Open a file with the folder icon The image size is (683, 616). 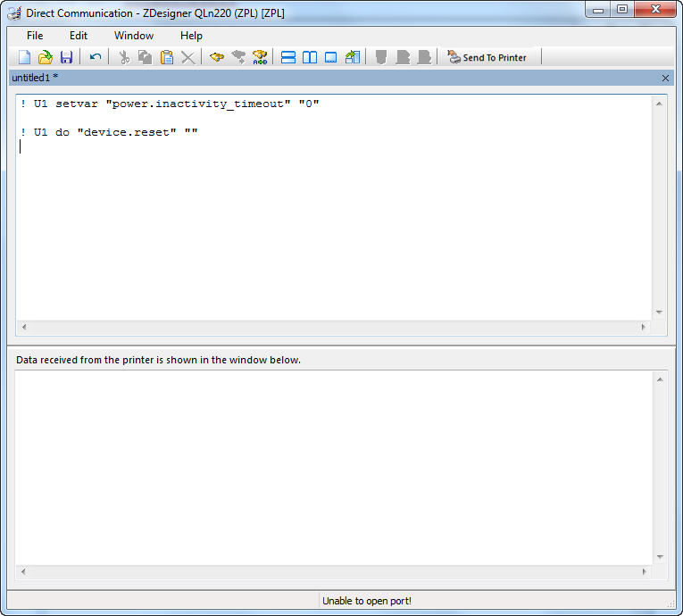point(46,57)
